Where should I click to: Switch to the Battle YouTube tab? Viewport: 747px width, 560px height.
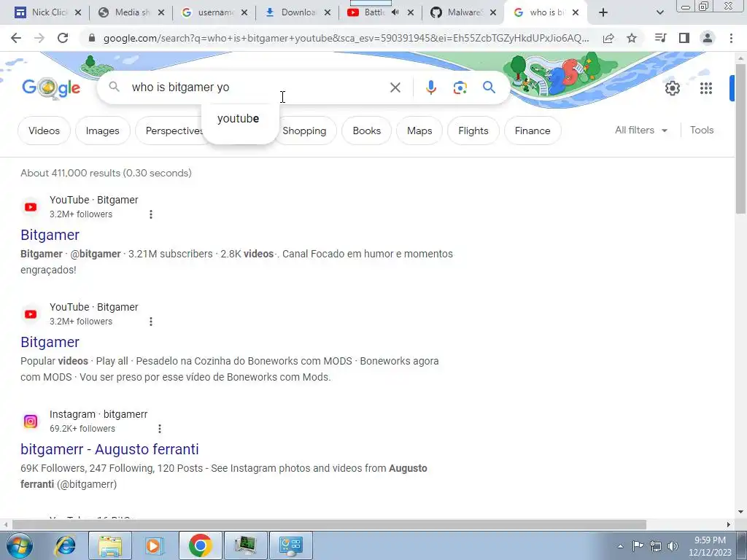coord(371,12)
